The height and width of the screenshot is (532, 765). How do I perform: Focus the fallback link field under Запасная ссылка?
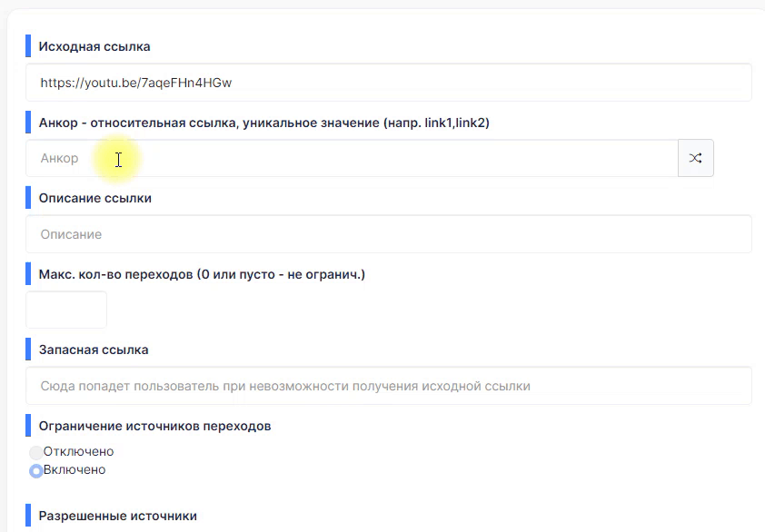tap(389, 386)
